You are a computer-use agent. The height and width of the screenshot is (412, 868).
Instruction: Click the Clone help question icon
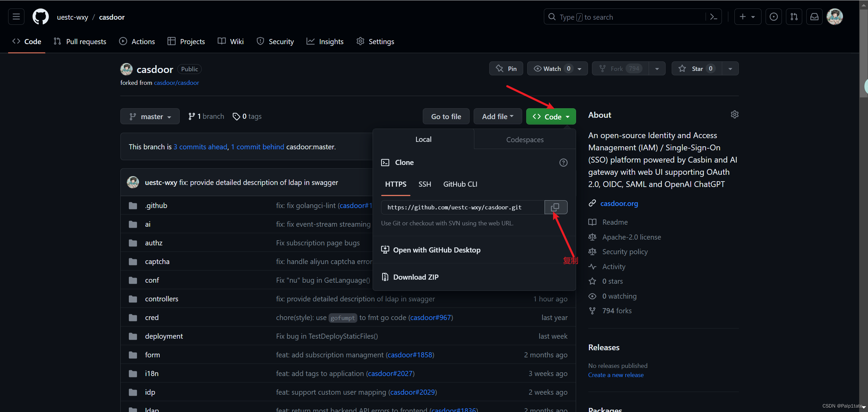(x=563, y=163)
